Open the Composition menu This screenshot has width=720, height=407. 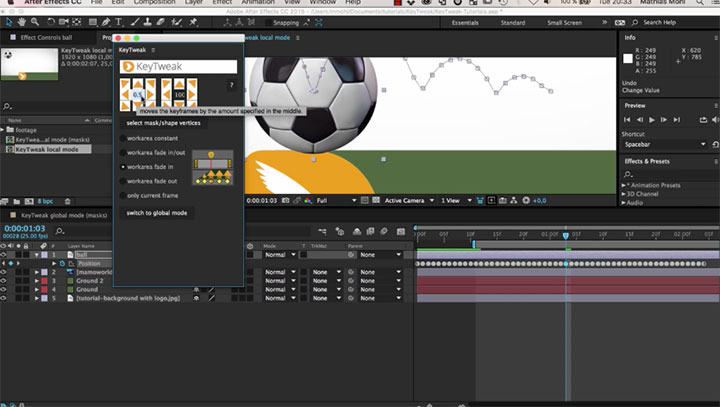pos(154,2)
